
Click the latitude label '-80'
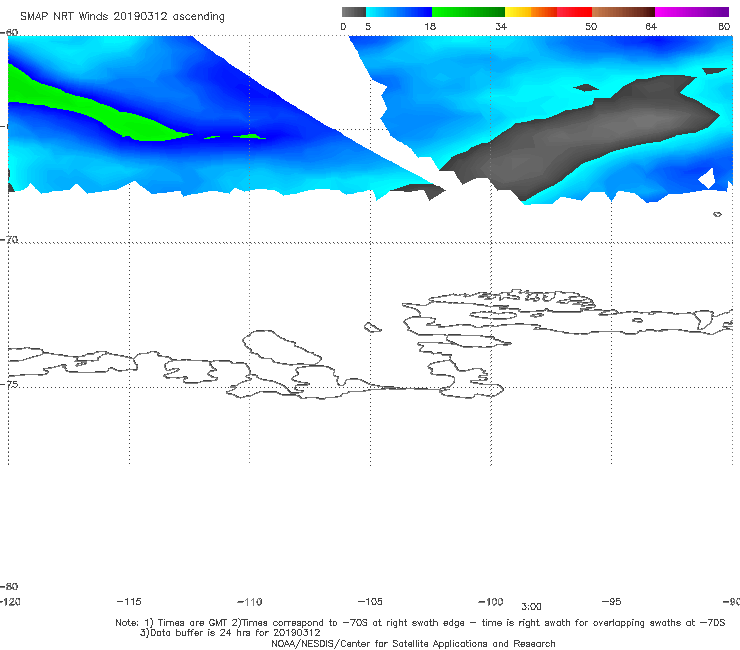coord(9,586)
